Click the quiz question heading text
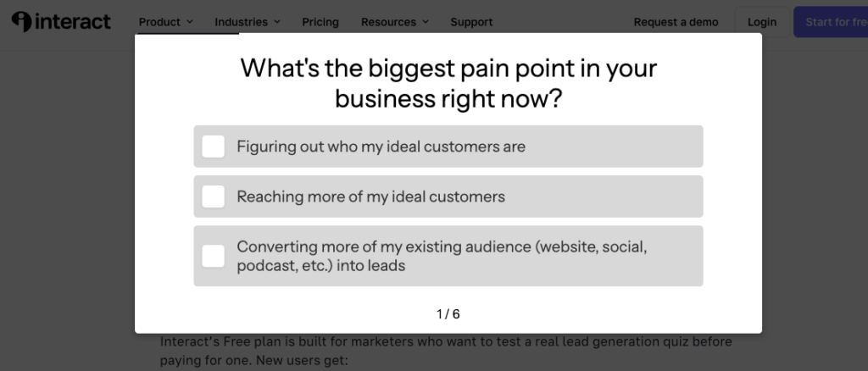Viewport: 868px width, 371px height. coord(448,84)
